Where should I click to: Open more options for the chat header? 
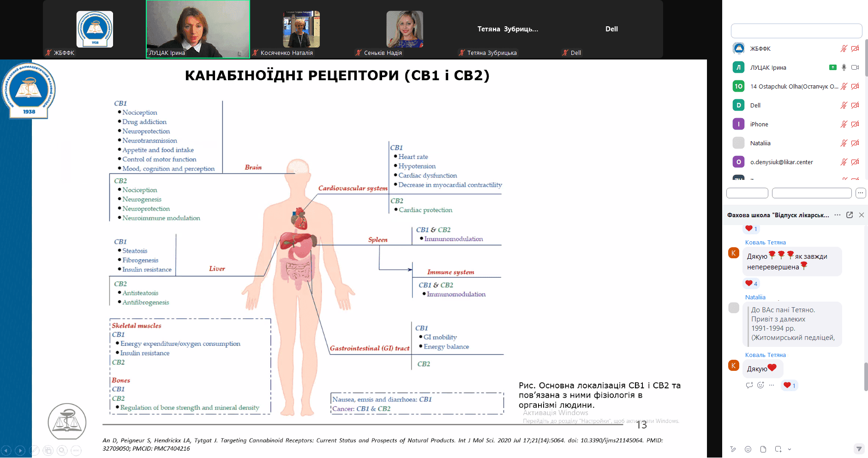pos(838,215)
